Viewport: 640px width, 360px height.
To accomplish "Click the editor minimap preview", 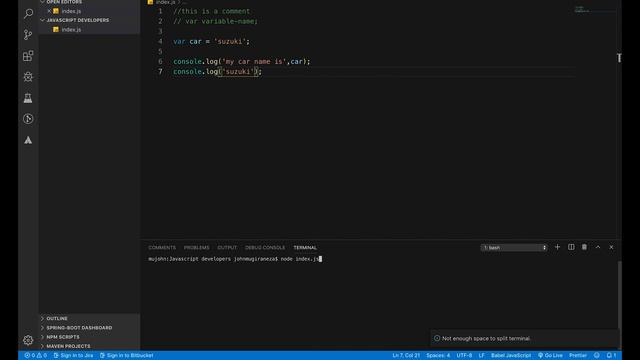I will coord(582,9).
